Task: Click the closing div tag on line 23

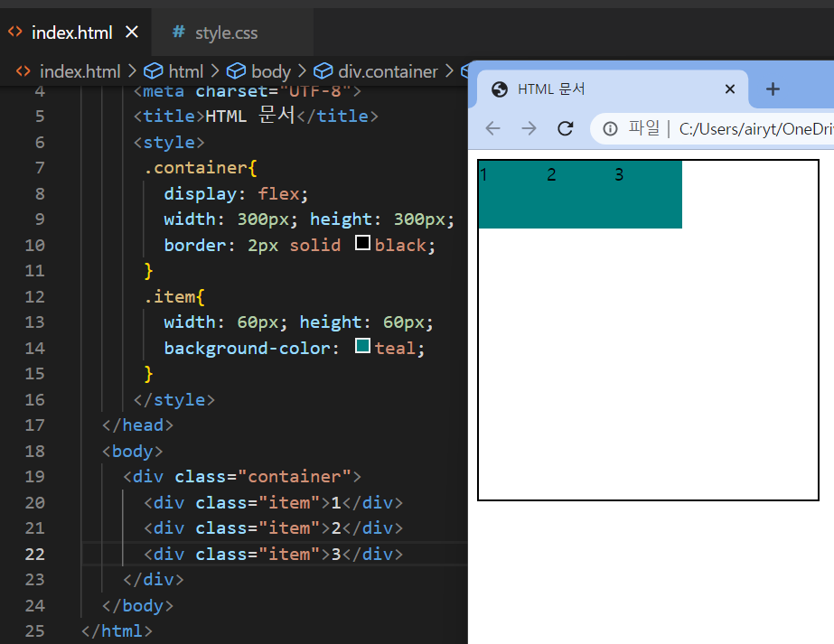Action: pos(154,579)
